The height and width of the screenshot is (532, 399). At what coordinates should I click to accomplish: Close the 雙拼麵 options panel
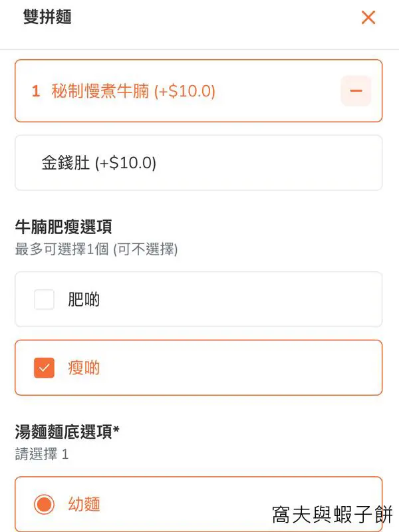(x=368, y=17)
